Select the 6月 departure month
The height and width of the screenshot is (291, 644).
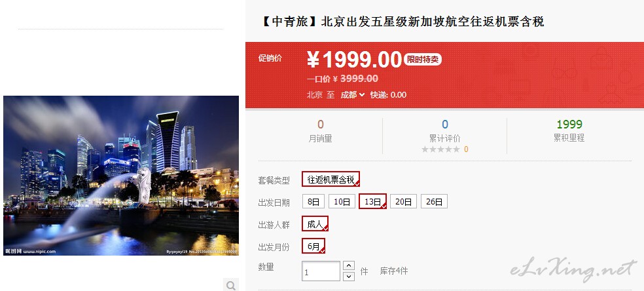(313, 246)
